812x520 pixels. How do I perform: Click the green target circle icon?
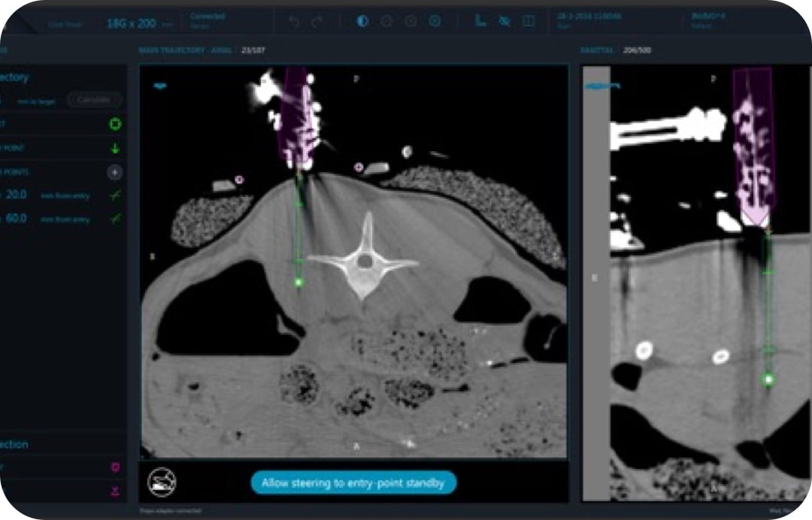click(115, 124)
